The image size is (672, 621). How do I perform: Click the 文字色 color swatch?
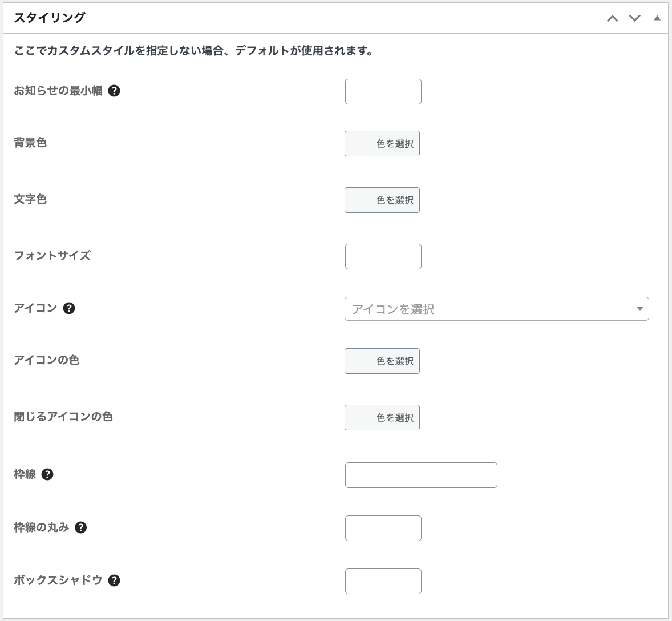[x=358, y=200]
